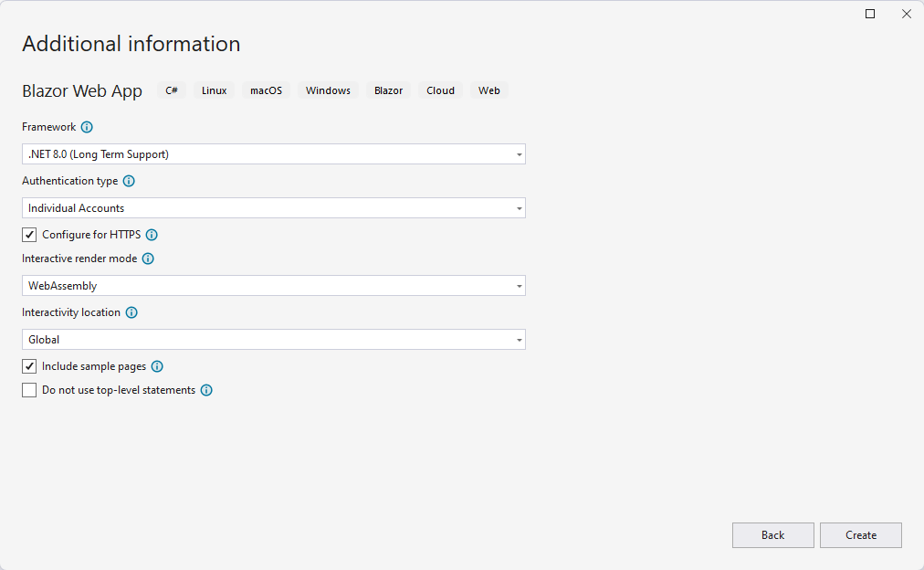Click the Blazor Web App title text
This screenshot has width=924, height=570.
[82, 91]
